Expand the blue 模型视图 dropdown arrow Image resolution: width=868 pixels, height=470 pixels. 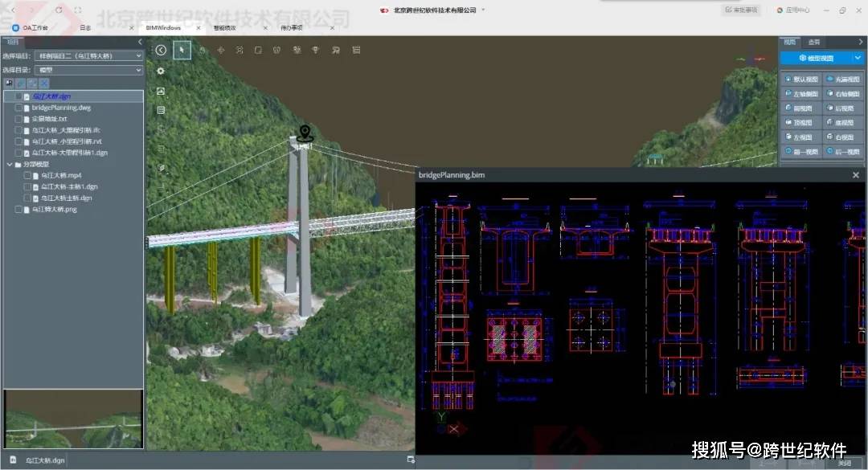tap(858, 58)
